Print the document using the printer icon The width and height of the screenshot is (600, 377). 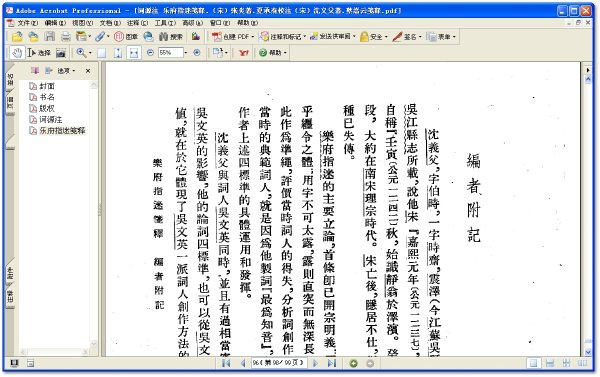point(66,37)
